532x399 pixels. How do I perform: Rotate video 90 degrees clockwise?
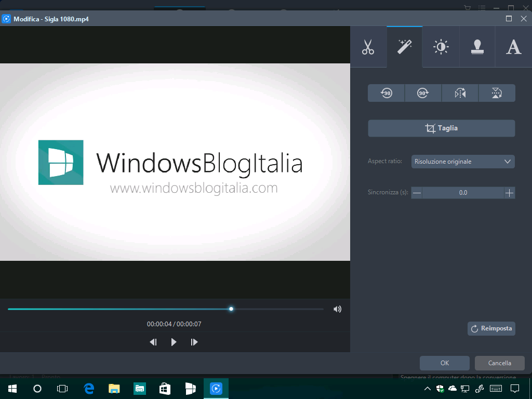423,93
